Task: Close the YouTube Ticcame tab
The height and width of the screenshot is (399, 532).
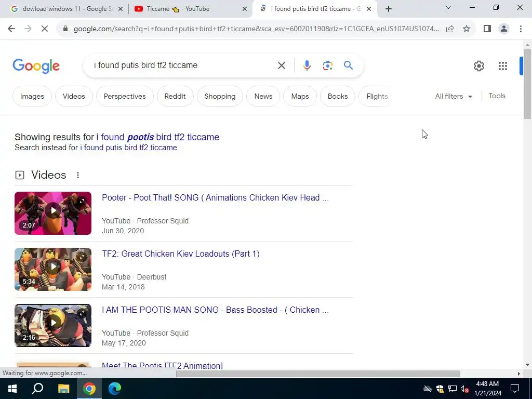Action: [x=245, y=9]
